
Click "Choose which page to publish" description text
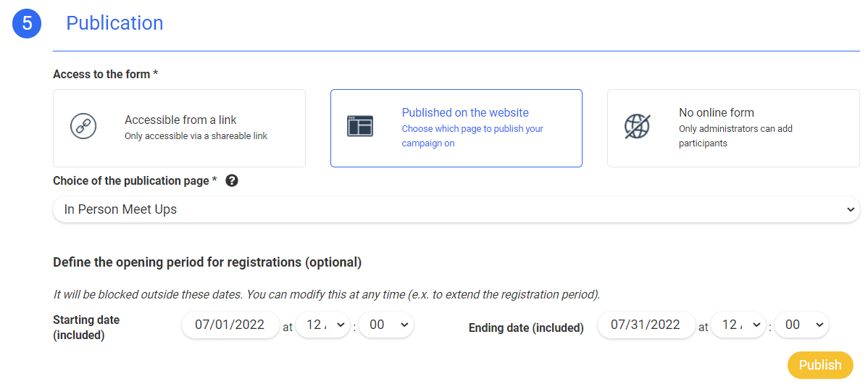click(x=472, y=136)
